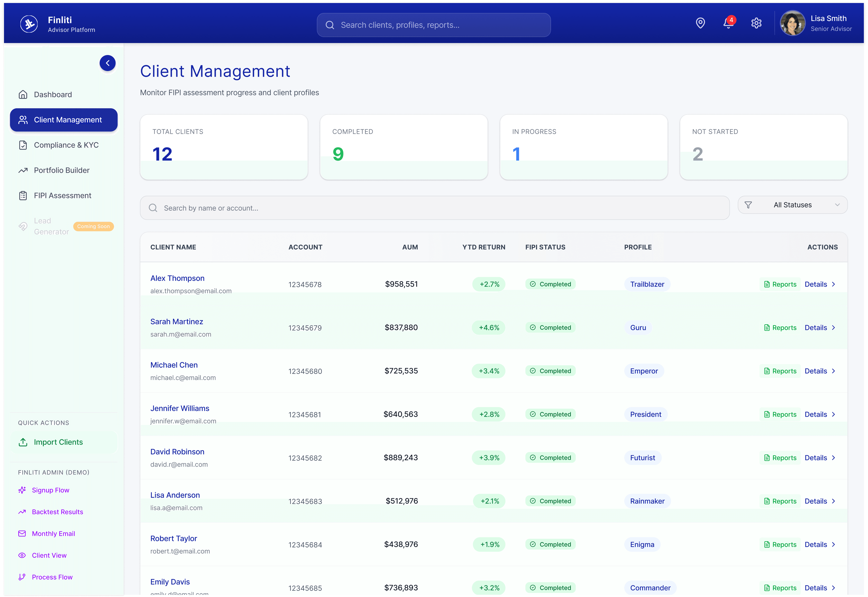Open the Client View admin tool
Viewport: 868px width, 597px height.
coord(49,555)
